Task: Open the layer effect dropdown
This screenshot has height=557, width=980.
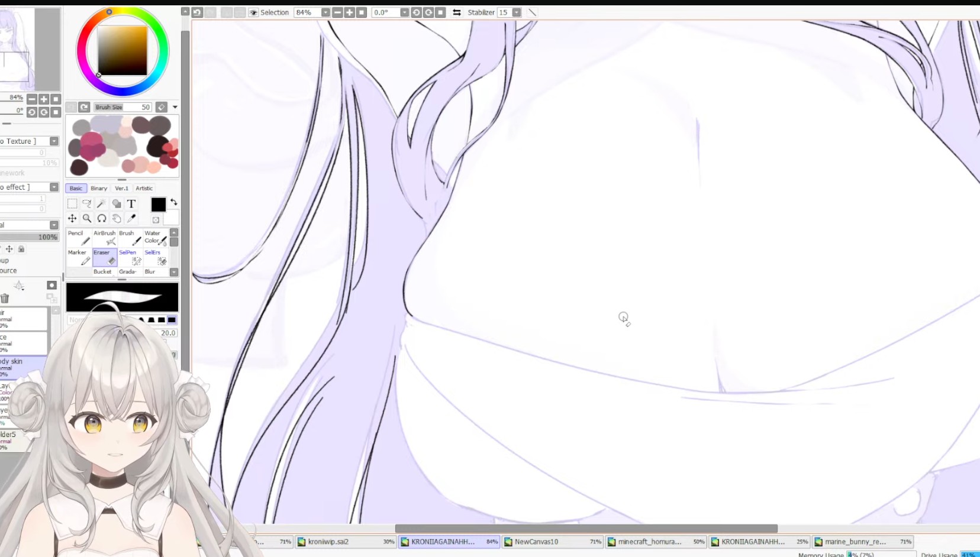Action: tap(54, 187)
